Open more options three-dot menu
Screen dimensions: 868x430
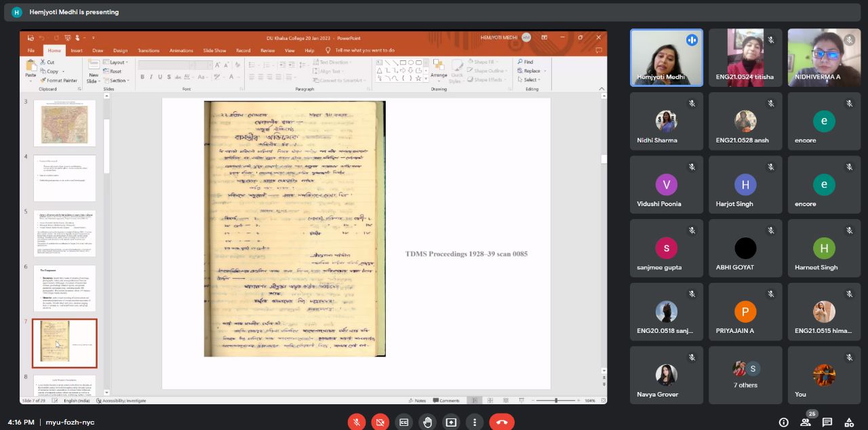tap(475, 422)
